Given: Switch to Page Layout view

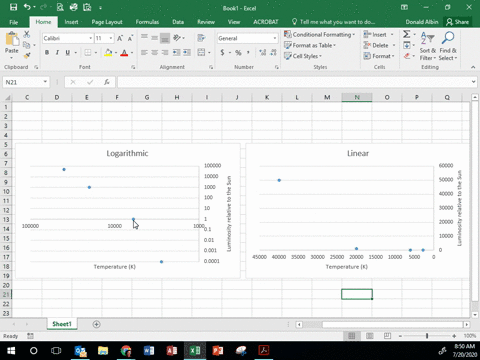Looking at the screenshot, I should [x=369, y=336].
